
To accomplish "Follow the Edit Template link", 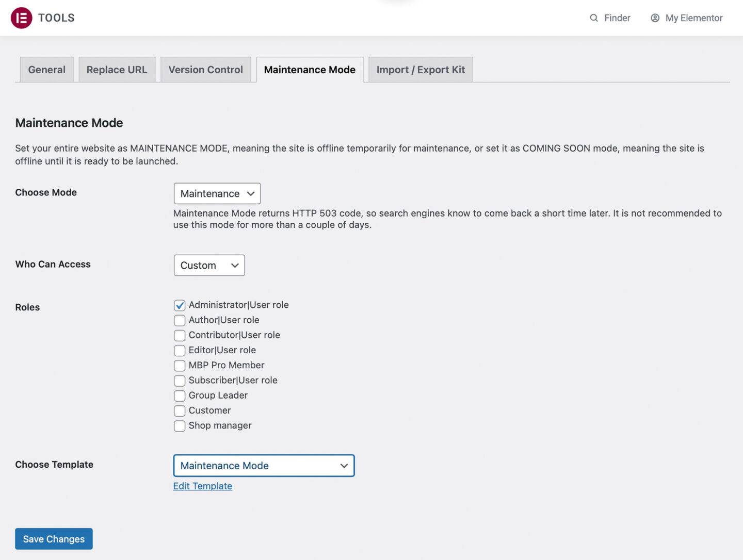I will coord(203,486).
